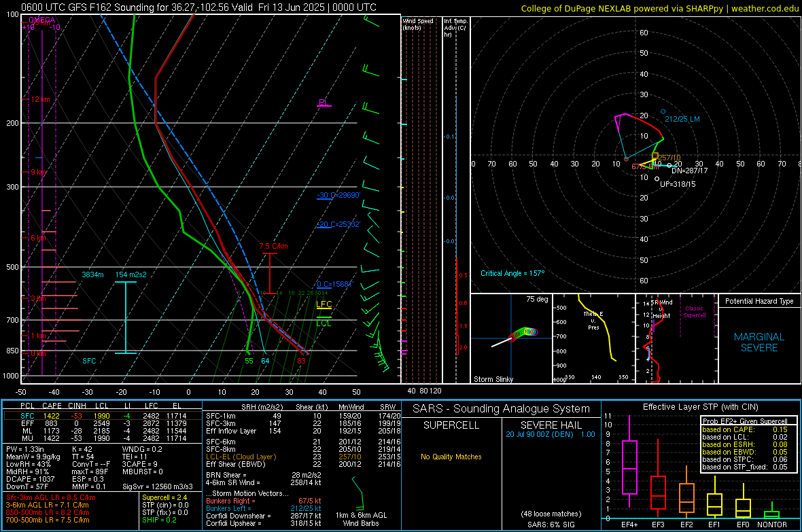Viewport: 802px width, 532px height.
Task: Click the -20 C=25332' height label
Action: [x=338, y=225]
